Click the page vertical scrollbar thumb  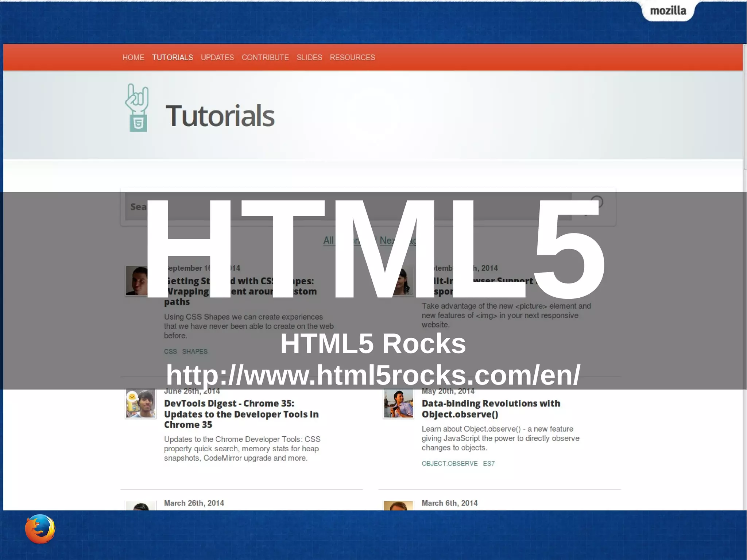(745, 108)
